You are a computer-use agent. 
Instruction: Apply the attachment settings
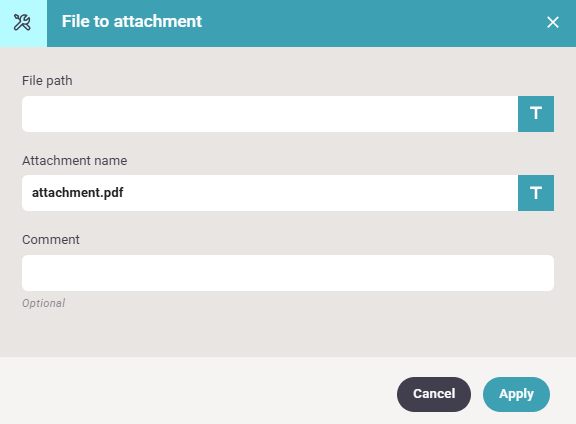point(516,394)
